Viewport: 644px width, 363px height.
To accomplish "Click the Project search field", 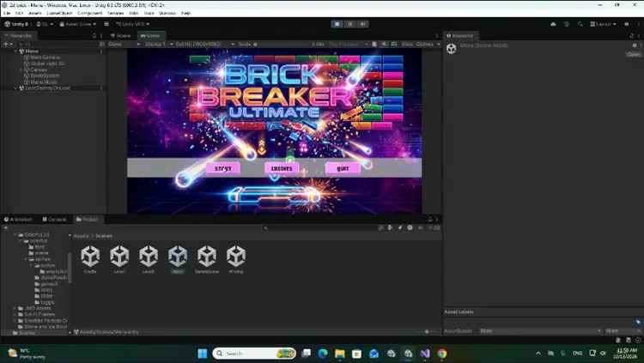I will (x=319, y=228).
